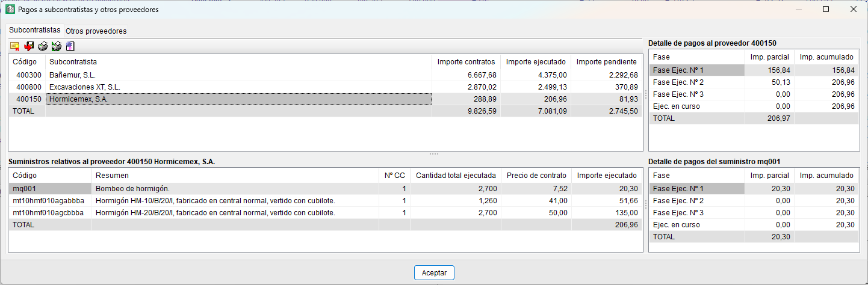Click the Importe pendiente column header

coord(606,62)
